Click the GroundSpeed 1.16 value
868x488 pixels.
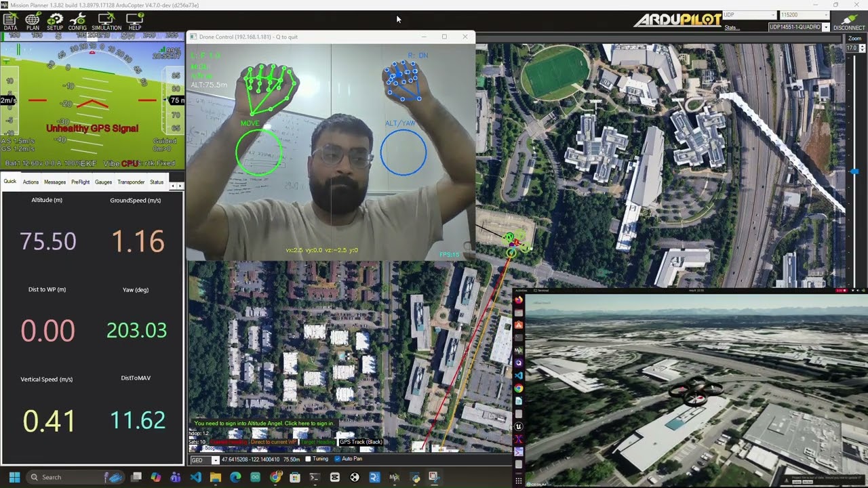tap(138, 241)
